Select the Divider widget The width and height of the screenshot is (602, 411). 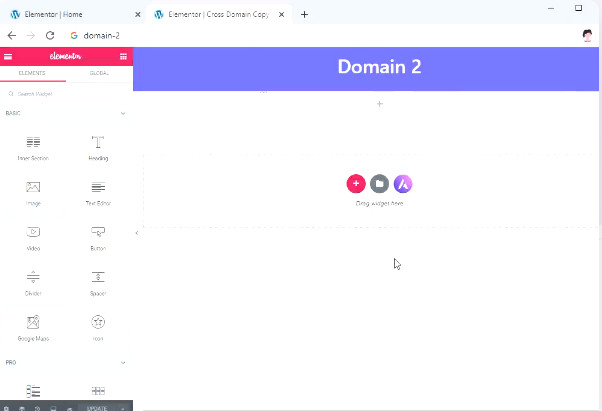(33, 283)
